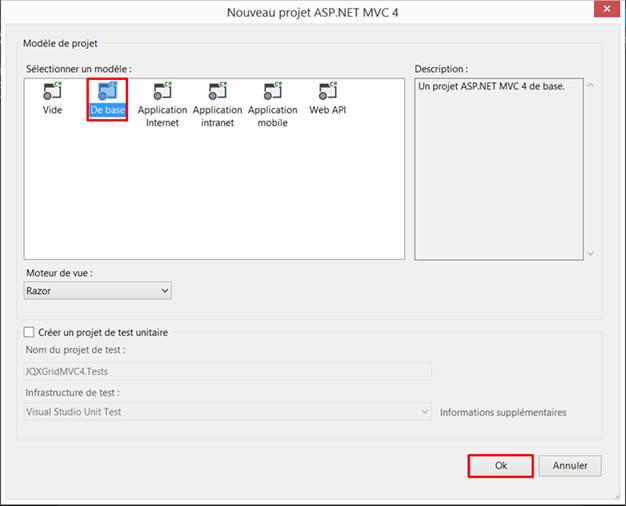Viewport: 626px width, 506px height.
Task: Click the 'Description :' label
Action: [x=441, y=69]
